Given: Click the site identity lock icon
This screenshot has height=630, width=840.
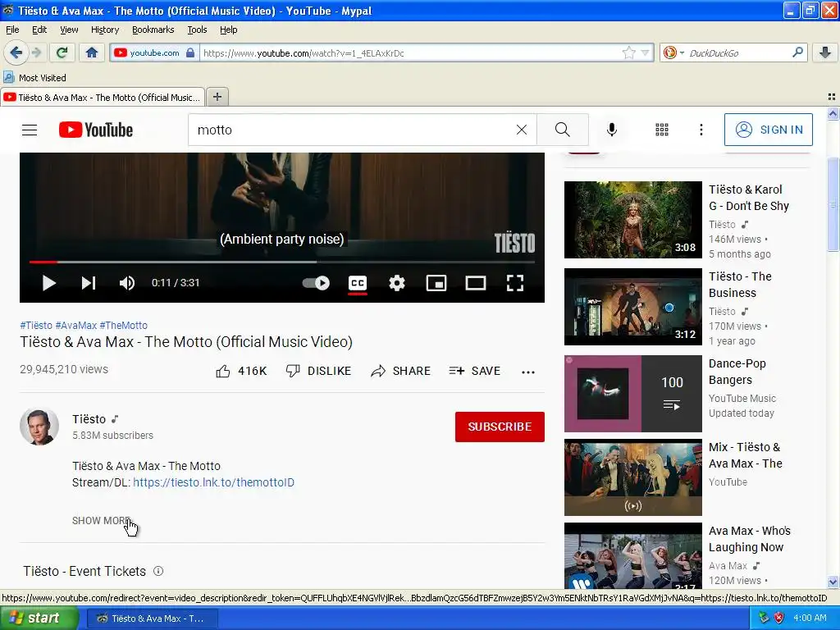Looking at the screenshot, I should [190, 52].
